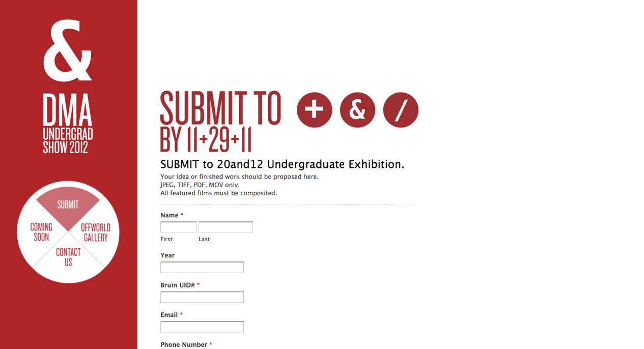Open the Offworld Gallery menu segment

[x=96, y=232]
